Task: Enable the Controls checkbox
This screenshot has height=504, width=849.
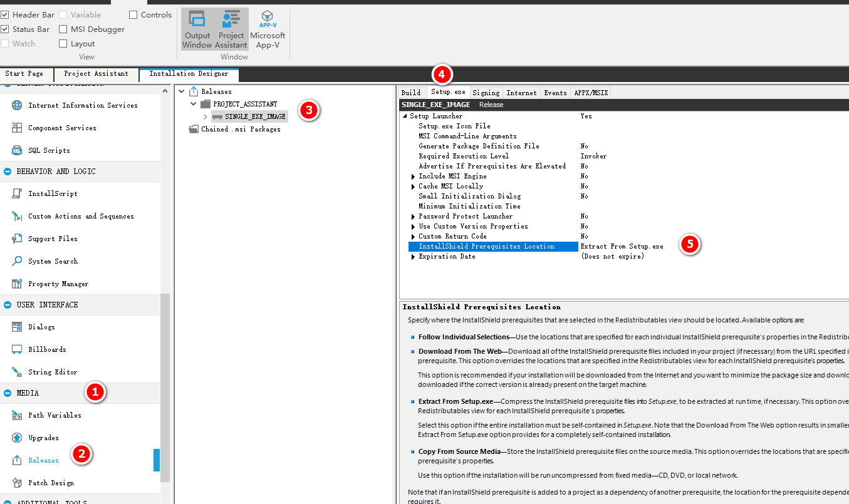Action: (133, 14)
